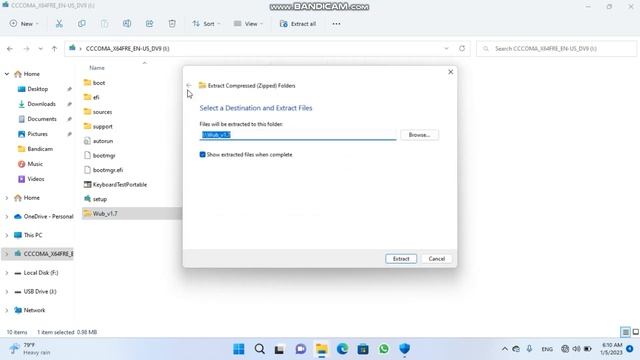The height and width of the screenshot is (360, 640).
Task: Open the Windows Start menu
Action: pyautogui.click(x=239, y=349)
